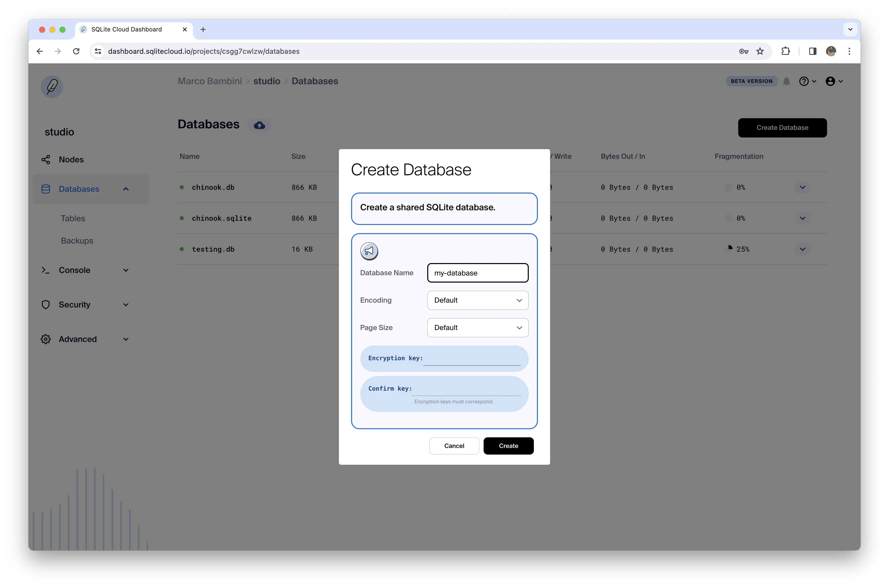Image resolution: width=889 pixels, height=588 pixels.
Task: Click the Advanced gear icon
Action: (x=46, y=339)
